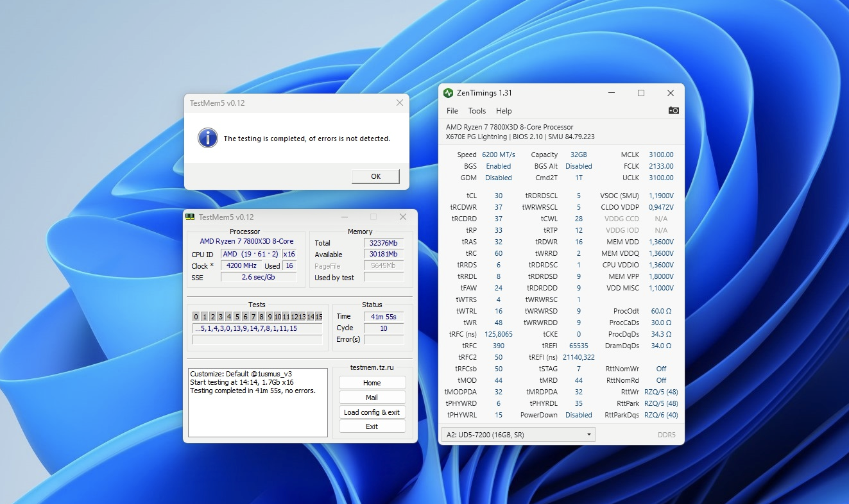Click the BGS Enabled value

pyautogui.click(x=499, y=166)
